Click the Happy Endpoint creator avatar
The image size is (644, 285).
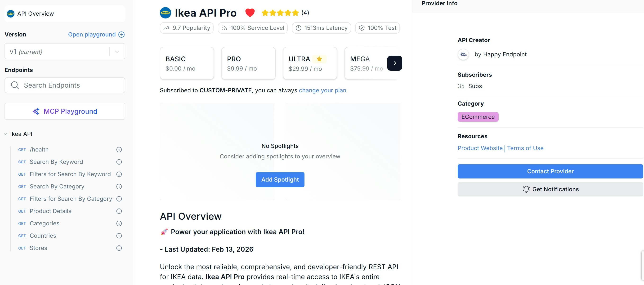click(x=463, y=54)
